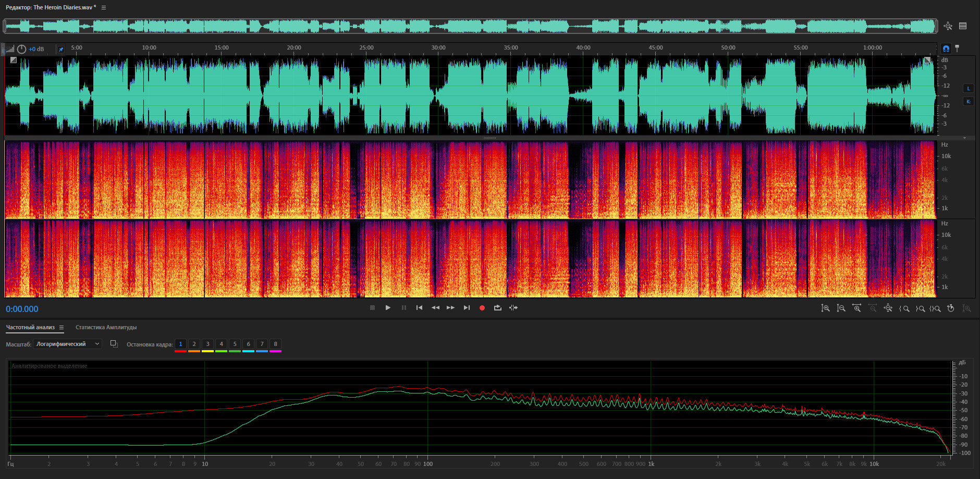Zoom in amplitude icon
Screen dimensions: 980x479
pos(825,308)
